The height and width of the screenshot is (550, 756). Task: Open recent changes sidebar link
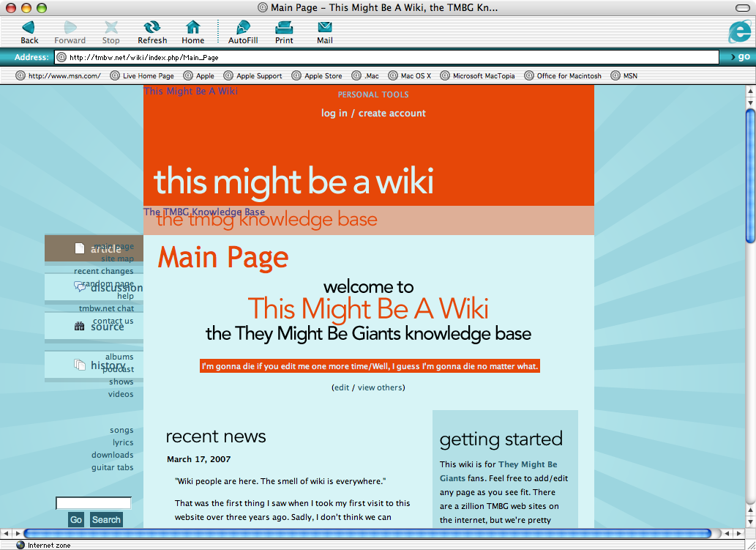point(104,271)
